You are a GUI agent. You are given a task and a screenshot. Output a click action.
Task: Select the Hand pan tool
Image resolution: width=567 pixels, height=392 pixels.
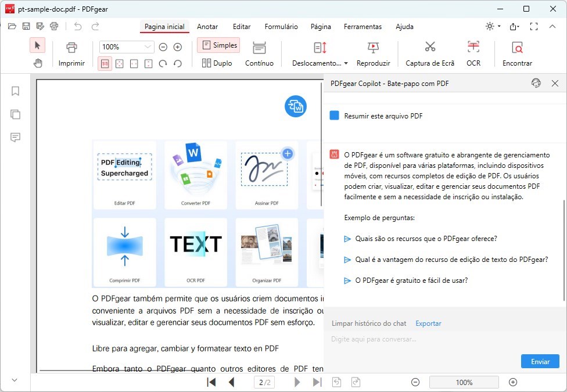[x=38, y=63]
